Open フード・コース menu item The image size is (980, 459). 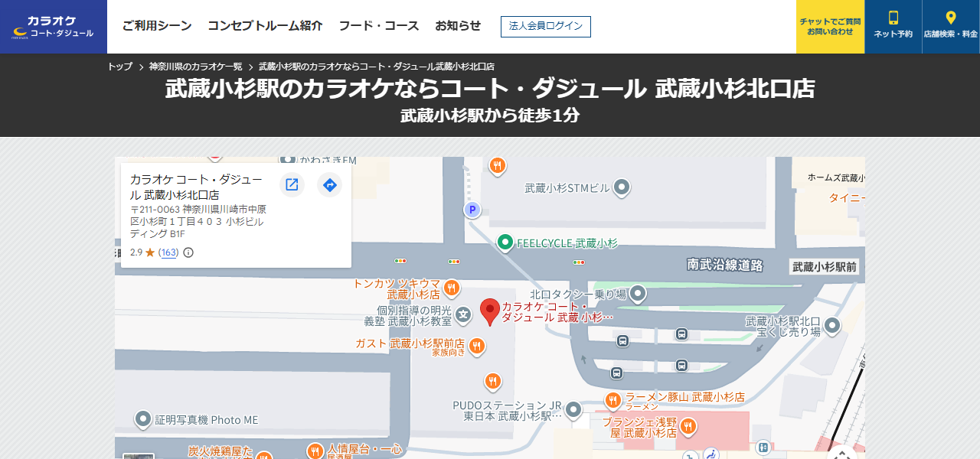pyautogui.click(x=379, y=26)
